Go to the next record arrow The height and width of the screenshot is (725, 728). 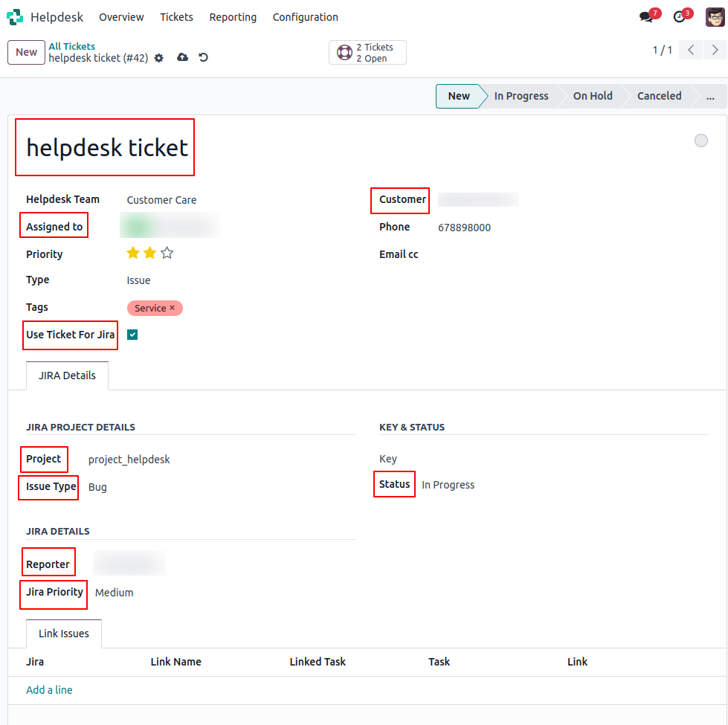[x=715, y=50]
